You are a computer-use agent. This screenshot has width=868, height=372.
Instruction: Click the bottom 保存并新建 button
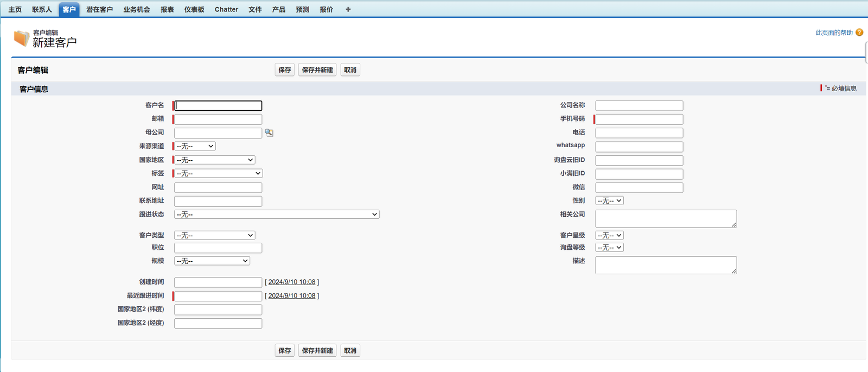pos(317,351)
